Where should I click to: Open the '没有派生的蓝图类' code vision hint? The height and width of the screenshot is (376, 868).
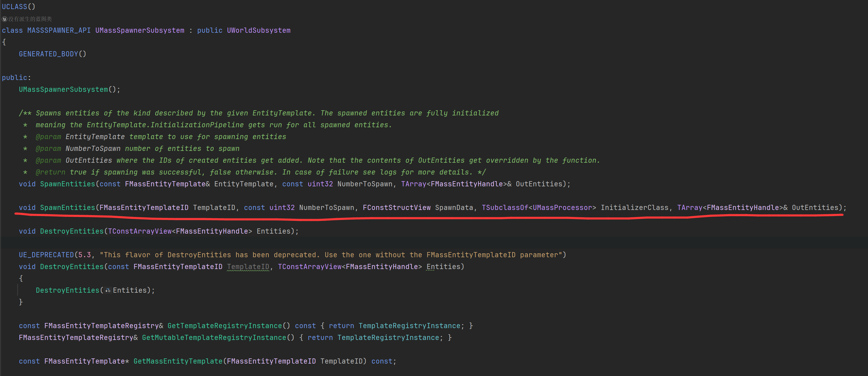[30, 19]
